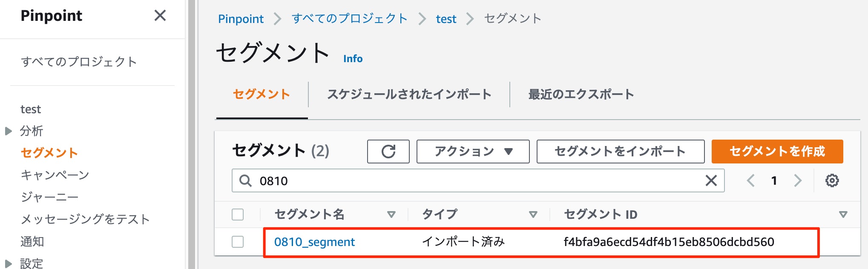
Task: Click the Info icon next to セグメント heading
Action: coord(353,58)
